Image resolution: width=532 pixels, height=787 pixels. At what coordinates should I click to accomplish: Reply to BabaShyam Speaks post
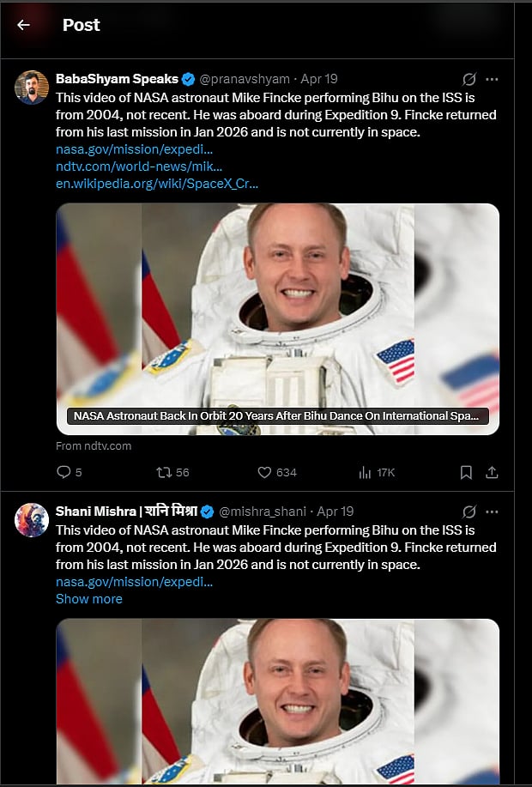tap(63, 472)
